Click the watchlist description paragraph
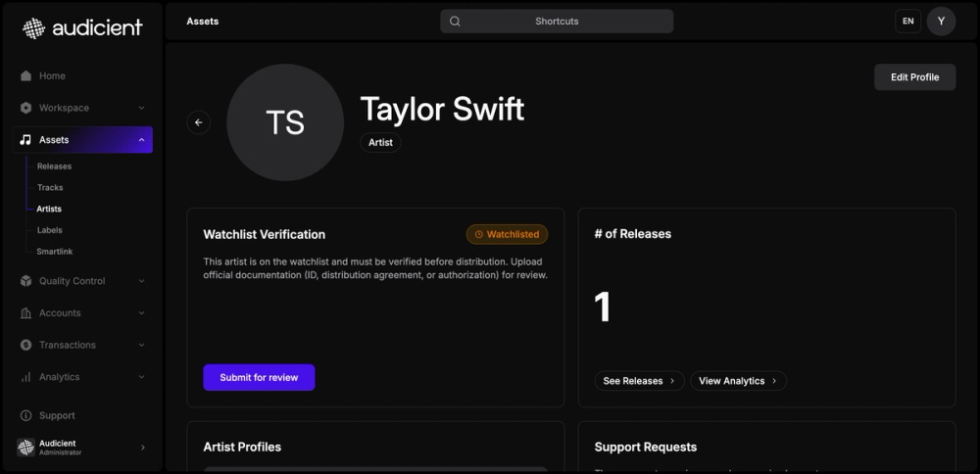980x474 pixels. [x=375, y=268]
